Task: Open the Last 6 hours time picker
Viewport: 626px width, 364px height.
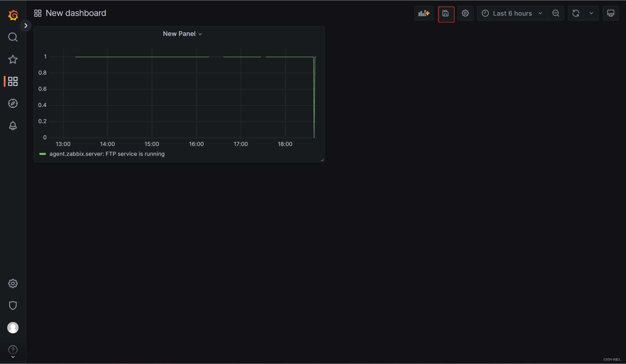Action: 512,13
